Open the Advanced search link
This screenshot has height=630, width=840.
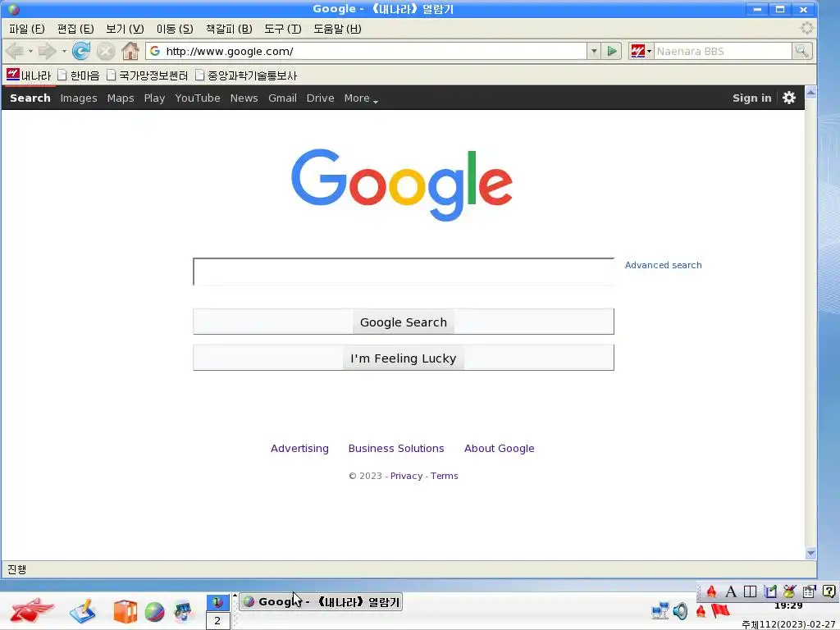coord(663,265)
